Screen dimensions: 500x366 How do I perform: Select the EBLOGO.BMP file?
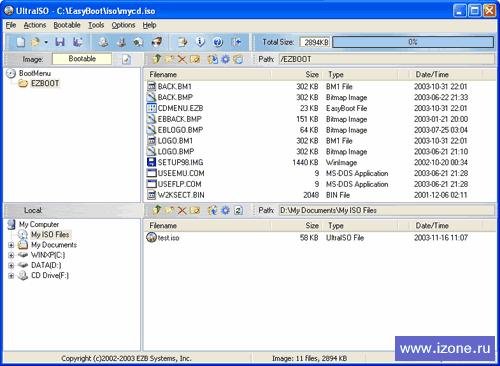180,130
